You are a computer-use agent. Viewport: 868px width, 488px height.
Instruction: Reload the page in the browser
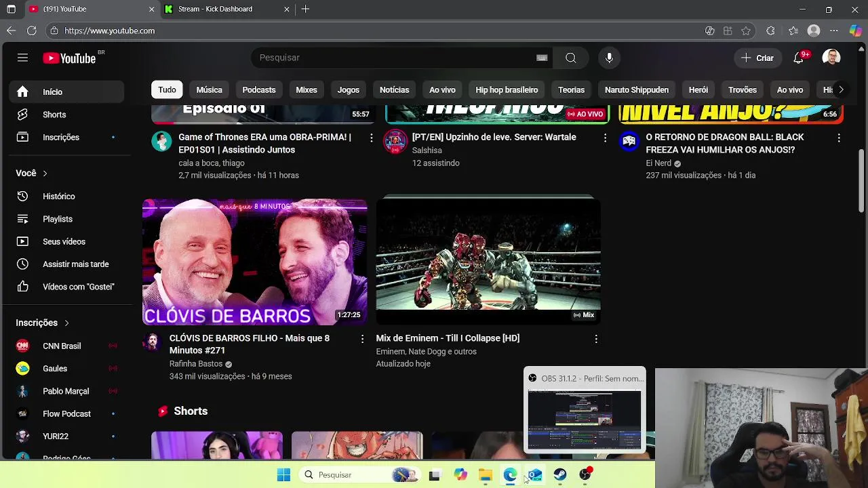tap(32, 30)
